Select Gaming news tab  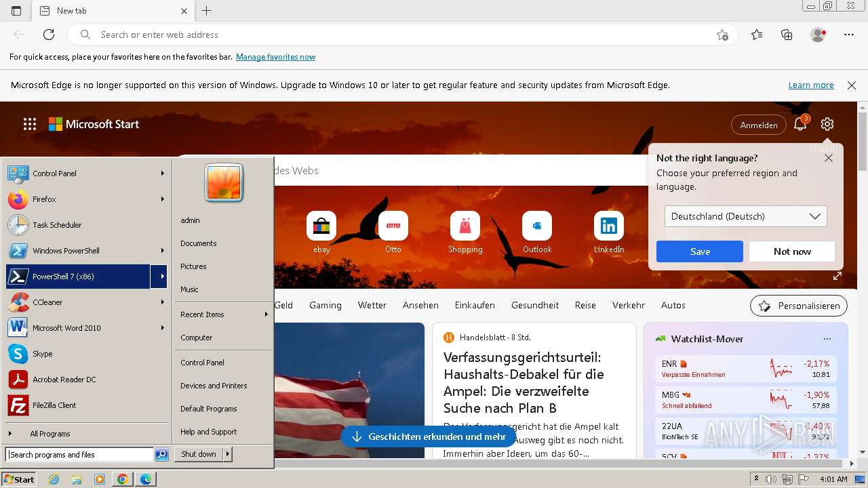pyautogui.click(x=325, y=305)
